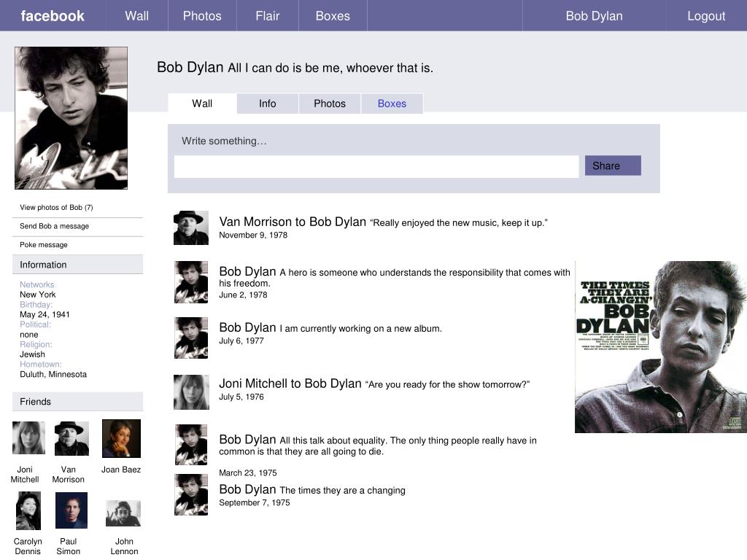Viewport: 747px width, 560px height.
Task: Click 'New York' network value
Action: [x=38, y=295]
